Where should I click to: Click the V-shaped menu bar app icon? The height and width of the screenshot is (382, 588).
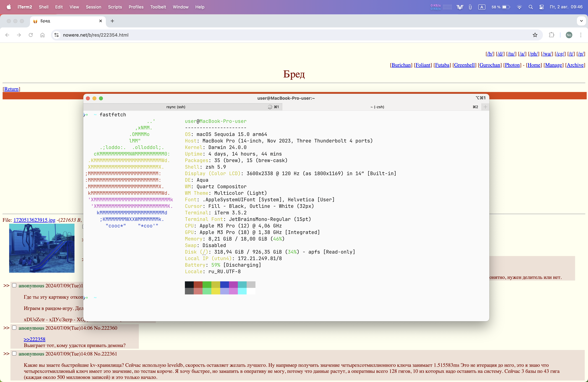(460, 7)
